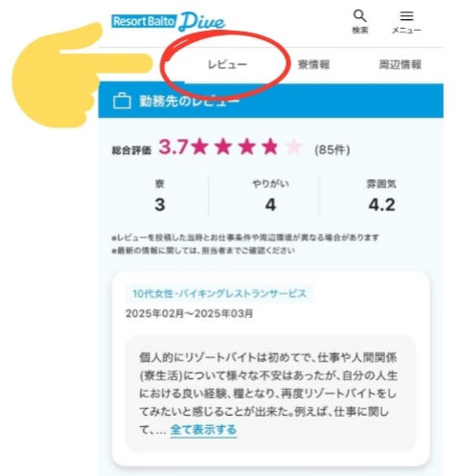Click the Resort Baito Dive logo
458x476 pixels.
tap(168, 22)
